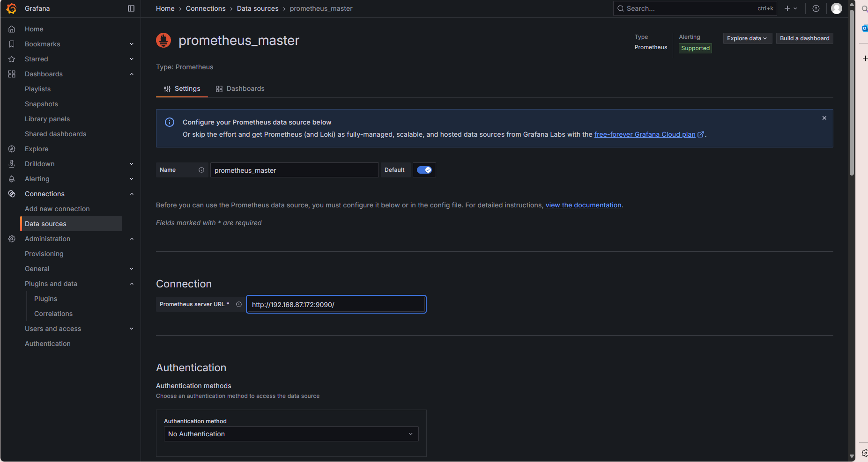Screen dimensions: 868x462
Task: Click the Starred star icon
Action: 12,59
